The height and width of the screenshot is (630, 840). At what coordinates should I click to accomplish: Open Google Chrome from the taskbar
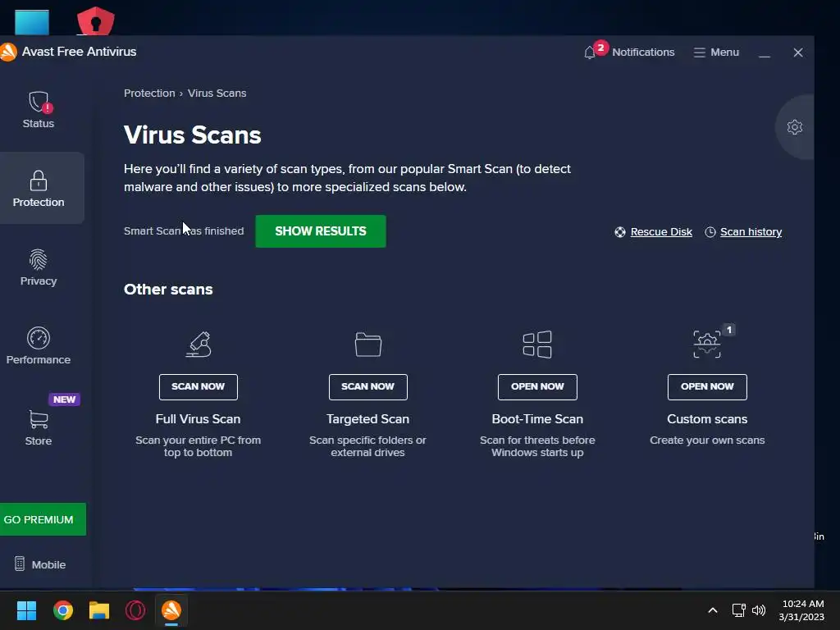pos(62,610)
